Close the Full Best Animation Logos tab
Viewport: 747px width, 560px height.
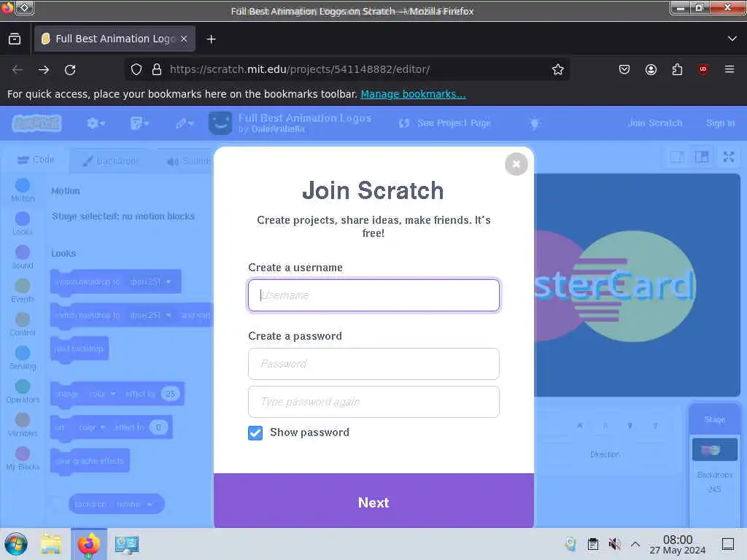[184, 39]
